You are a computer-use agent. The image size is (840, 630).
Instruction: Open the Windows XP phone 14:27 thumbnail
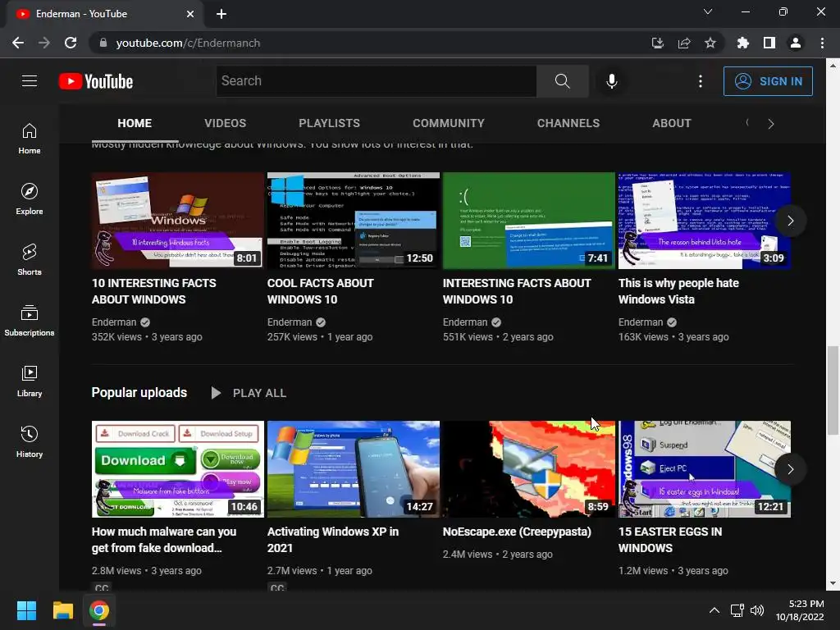(353, 468)
